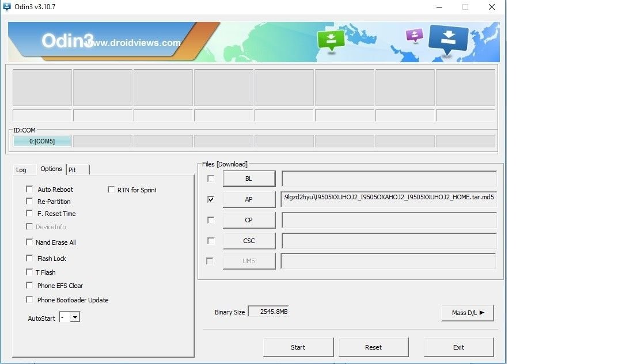Click the Reset button
Image resolution: width=630 pixels, height=364 pixels.
373,347
